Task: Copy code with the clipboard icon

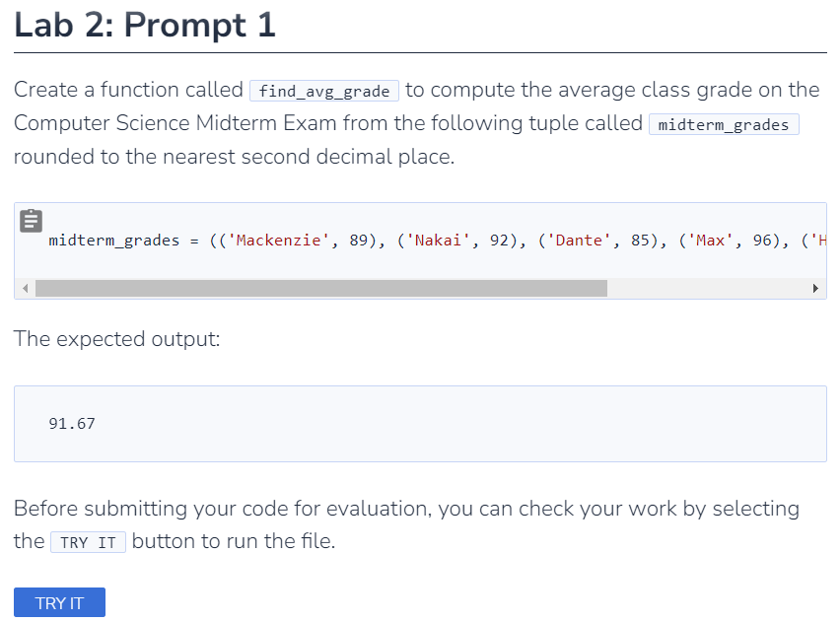Action: tap(32, 220)
